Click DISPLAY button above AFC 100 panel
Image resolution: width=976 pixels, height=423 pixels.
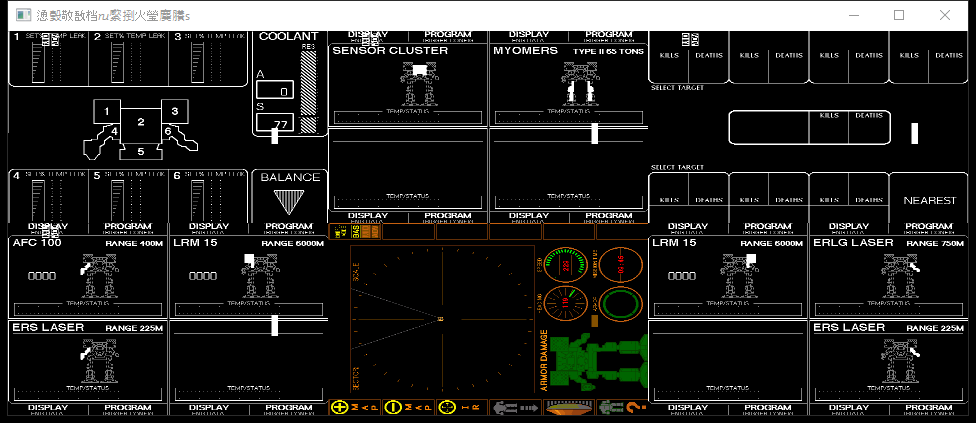coord(48,228)
